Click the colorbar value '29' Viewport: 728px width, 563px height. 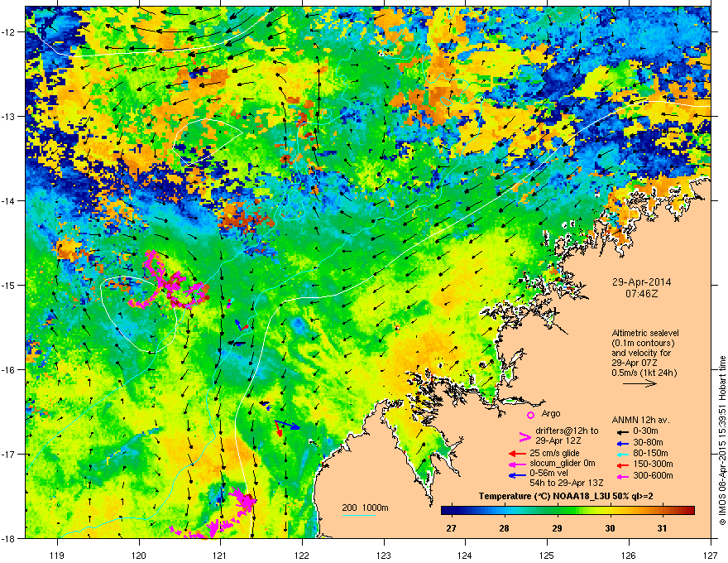557,528
